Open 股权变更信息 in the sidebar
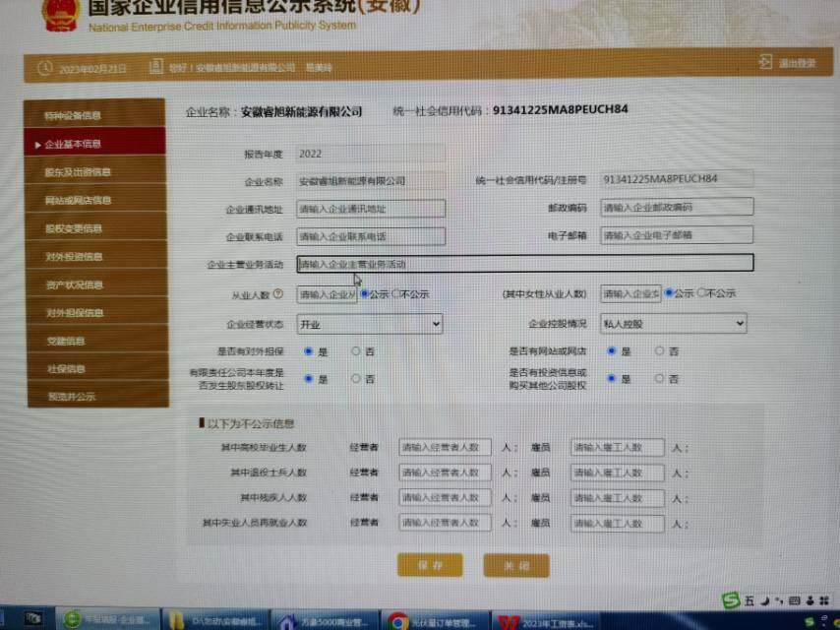Viewport: 840px width, 630px height. pyautogui.click(x=95, y=228)
